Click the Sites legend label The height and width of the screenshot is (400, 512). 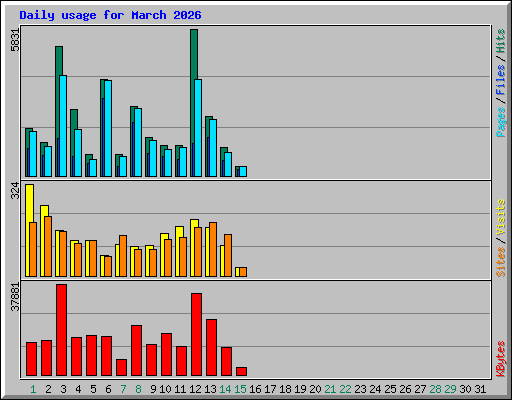coord(501,262)
